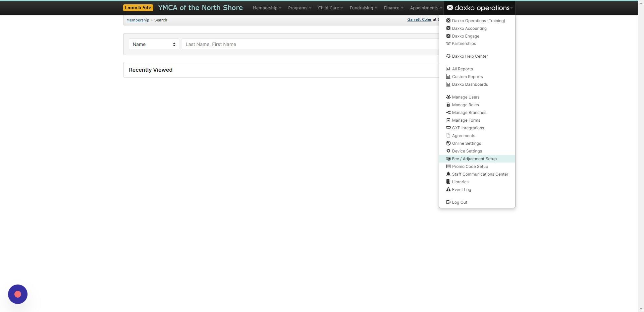Screen dimensions: 644x312
Task: Choose Daxko Accounting menu entry
Action: 477,28
